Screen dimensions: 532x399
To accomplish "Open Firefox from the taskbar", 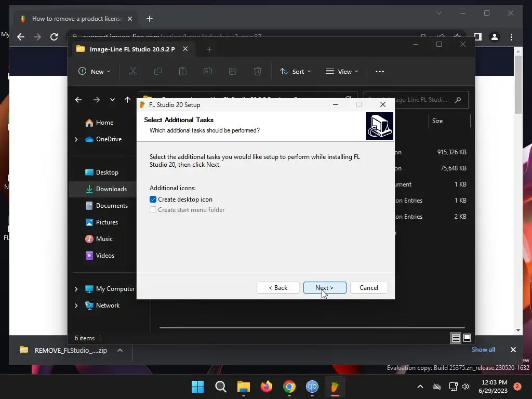I will click(267, 387).
